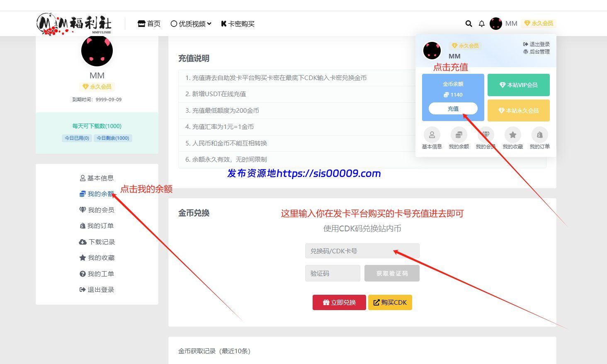This screenshot has height=364, width=607.
Task: Select 下载记录 in the sidebar menu
Action: 97,242
